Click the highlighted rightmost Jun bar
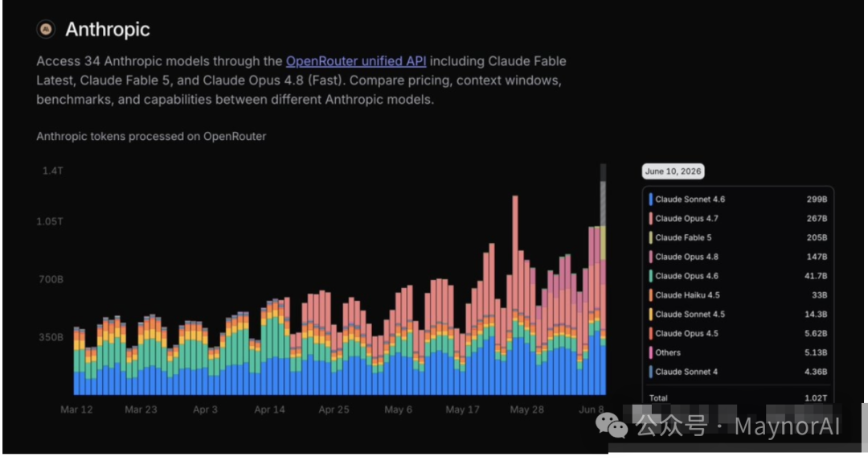 604,279
